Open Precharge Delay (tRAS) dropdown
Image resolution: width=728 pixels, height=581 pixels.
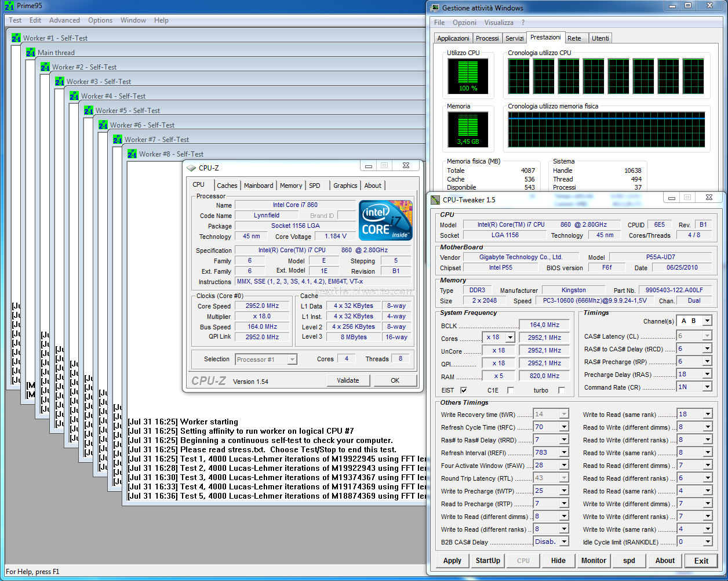click(707, 375)
